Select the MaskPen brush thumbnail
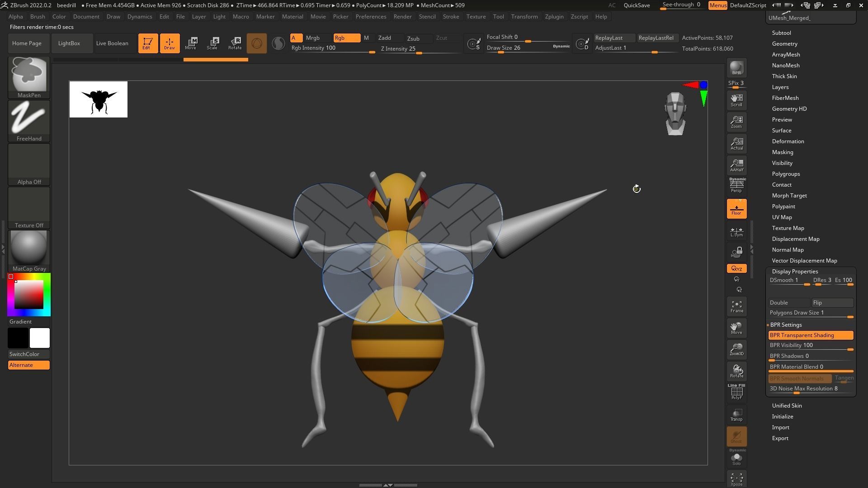This screenshot has height=488, width=868. tap(29, 77)
